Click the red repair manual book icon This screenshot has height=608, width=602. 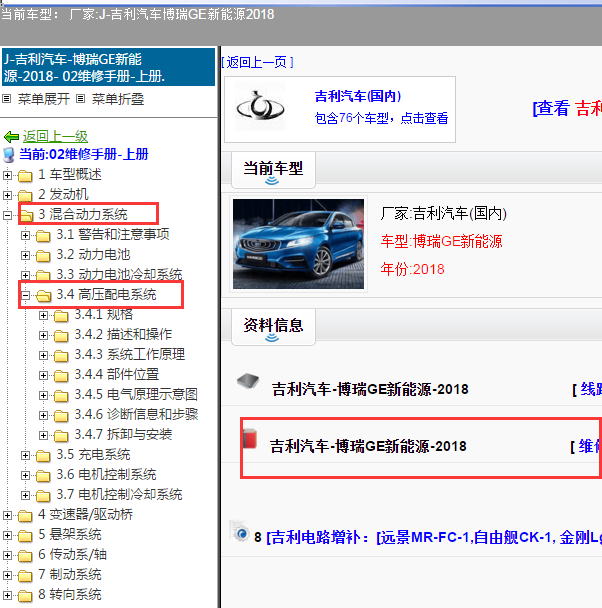tap(250, 439)
